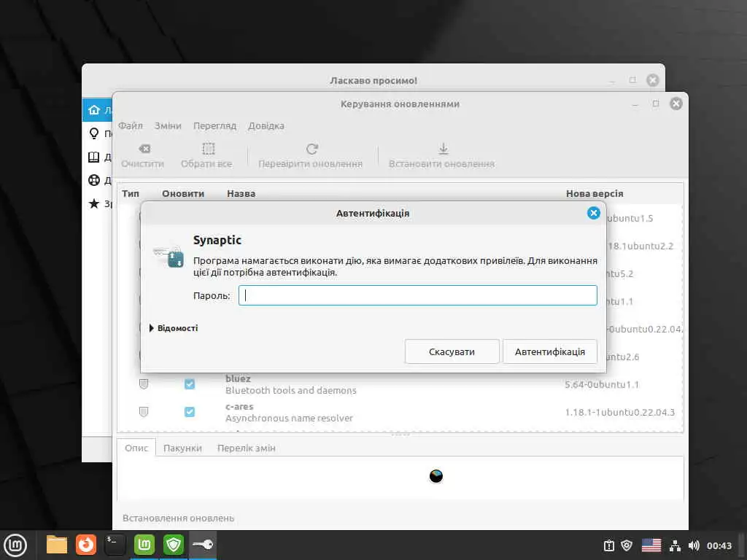Screen dimensions: 747x560
Task: Click the US flag keyboard layout indicator
Action: [651, 545]
